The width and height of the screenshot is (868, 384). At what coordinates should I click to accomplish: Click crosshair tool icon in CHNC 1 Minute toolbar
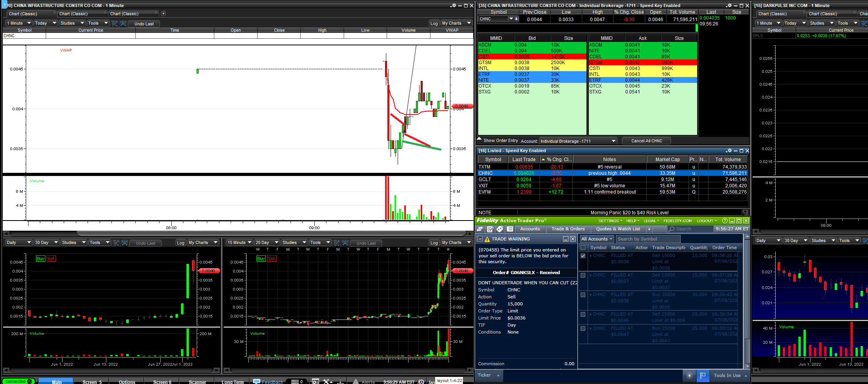[x=115, y=23]
